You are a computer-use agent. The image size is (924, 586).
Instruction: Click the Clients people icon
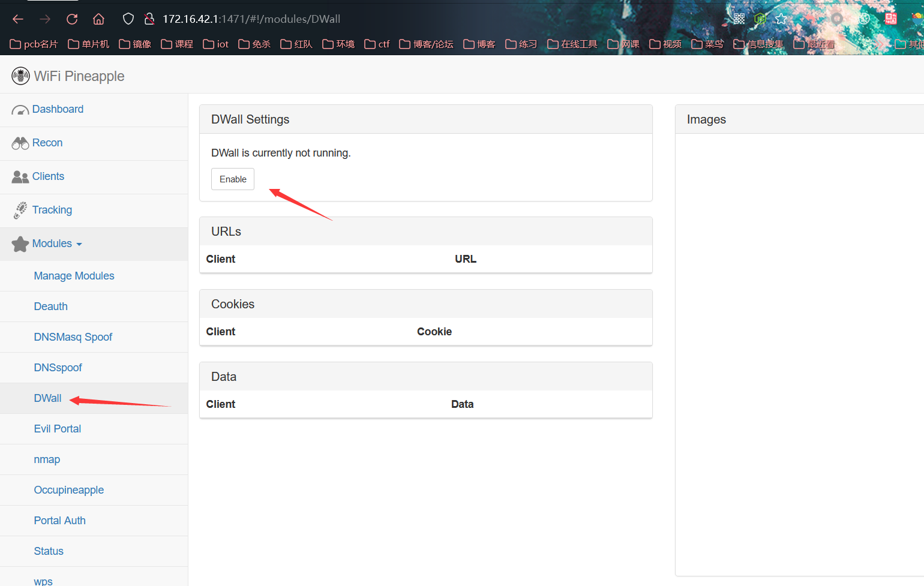click(x=20, y=177)
